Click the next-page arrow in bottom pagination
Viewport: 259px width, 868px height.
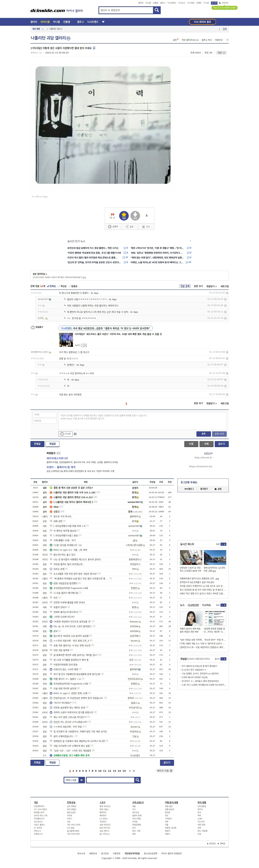pos(130,771)
